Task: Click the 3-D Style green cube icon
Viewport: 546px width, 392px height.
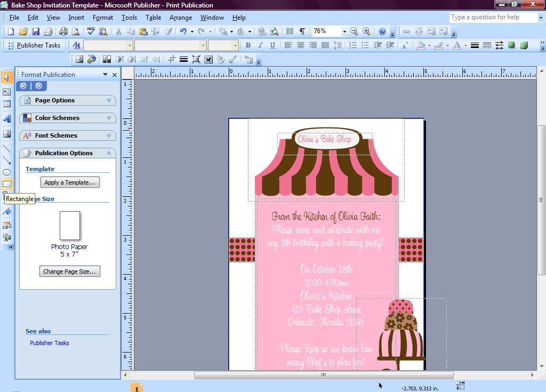Action: click(x=524, y=45)
